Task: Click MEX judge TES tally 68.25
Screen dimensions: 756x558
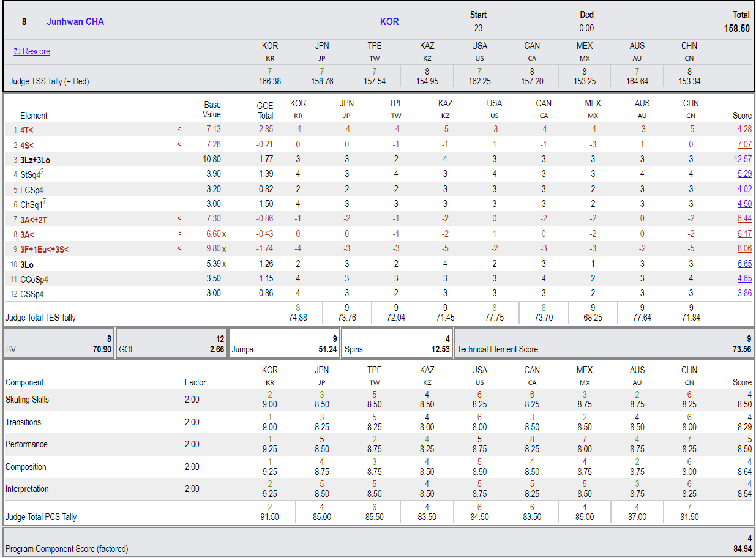Action: [x=593, y=318]
